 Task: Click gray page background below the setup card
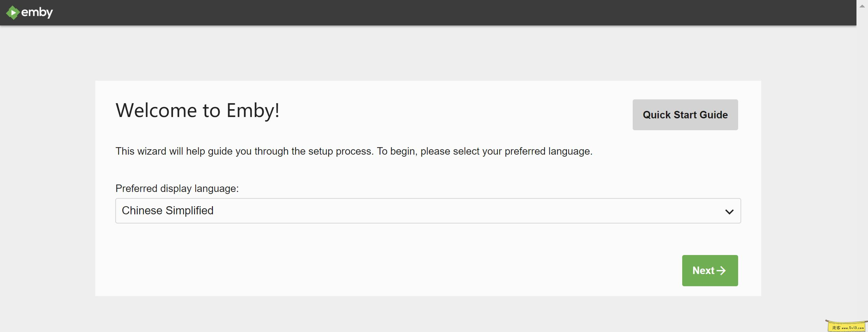point(428,314)
